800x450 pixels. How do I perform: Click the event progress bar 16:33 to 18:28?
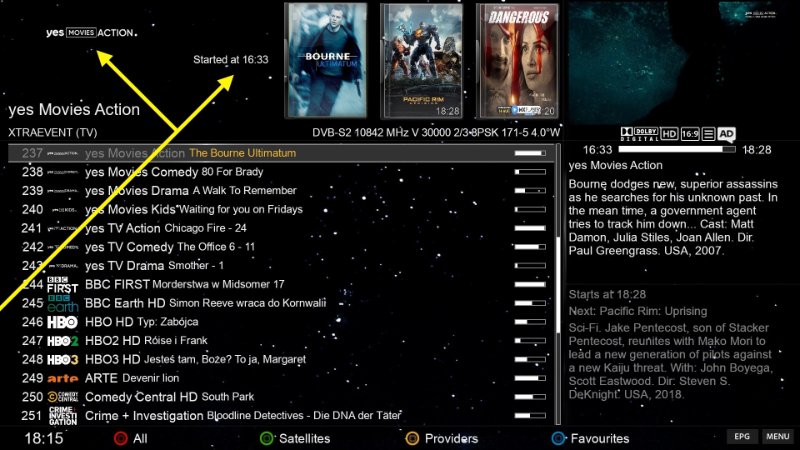point(677,149)
